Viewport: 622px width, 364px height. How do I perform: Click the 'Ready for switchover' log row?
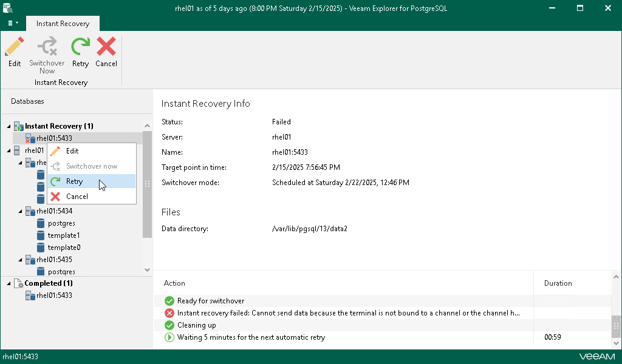[383, 301]
